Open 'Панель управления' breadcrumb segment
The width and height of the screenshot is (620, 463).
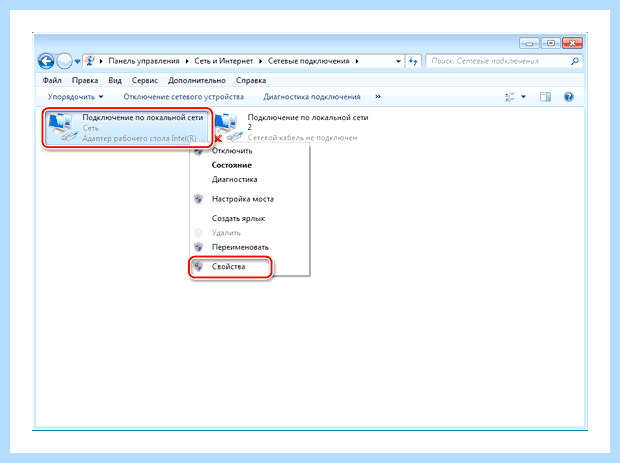coord(144,61)
